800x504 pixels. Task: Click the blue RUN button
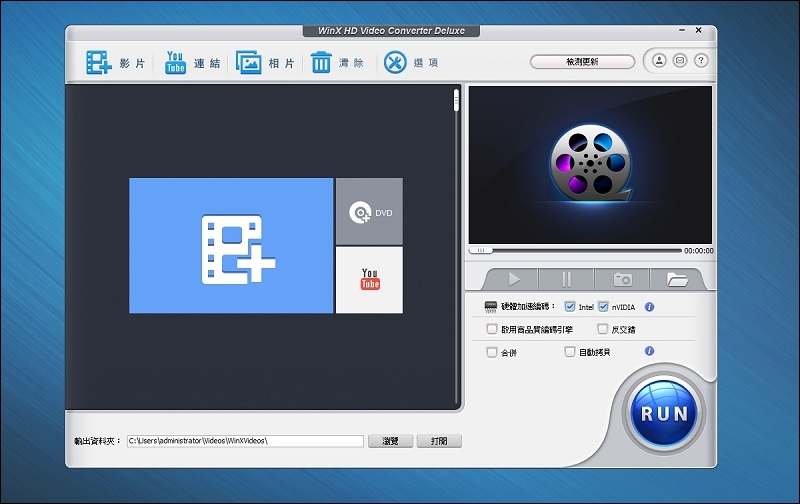point(664,413)
